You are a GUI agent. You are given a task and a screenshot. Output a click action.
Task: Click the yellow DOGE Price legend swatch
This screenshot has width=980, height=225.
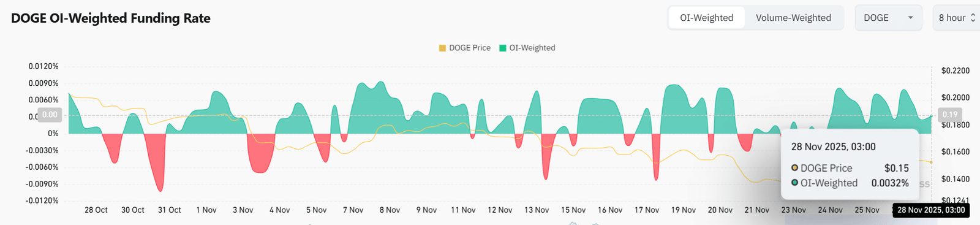[442, 48]
